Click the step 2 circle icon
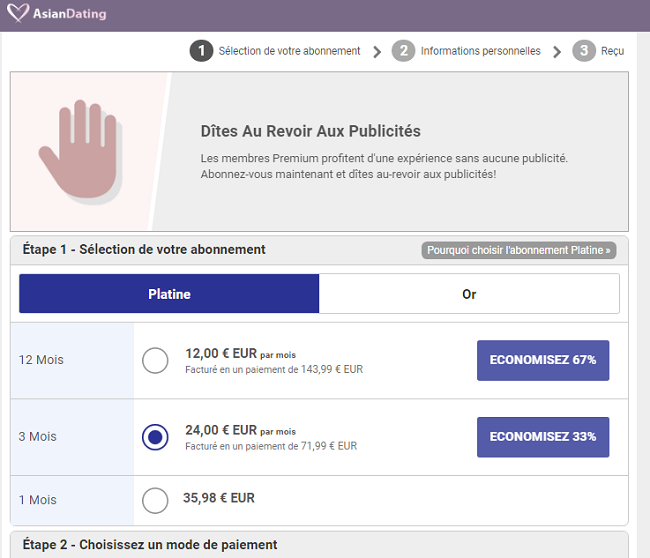This screenshot has width=650, height=558. click(x=403, y=51)
